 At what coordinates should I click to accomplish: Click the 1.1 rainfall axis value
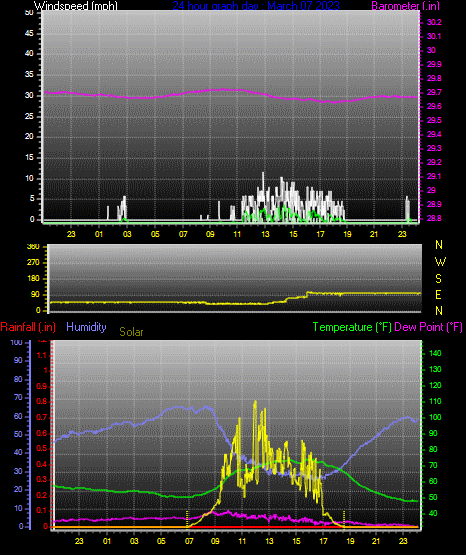(x=42, y=355)
